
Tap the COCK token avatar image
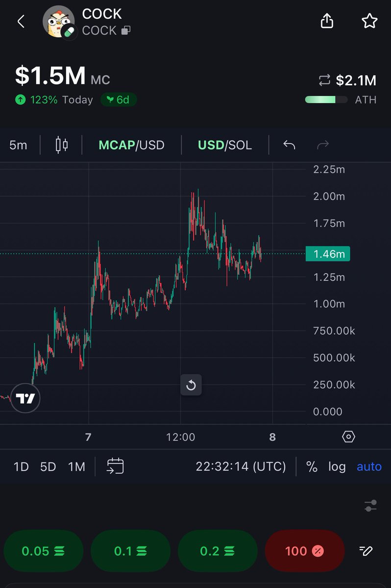pos(59,22)
